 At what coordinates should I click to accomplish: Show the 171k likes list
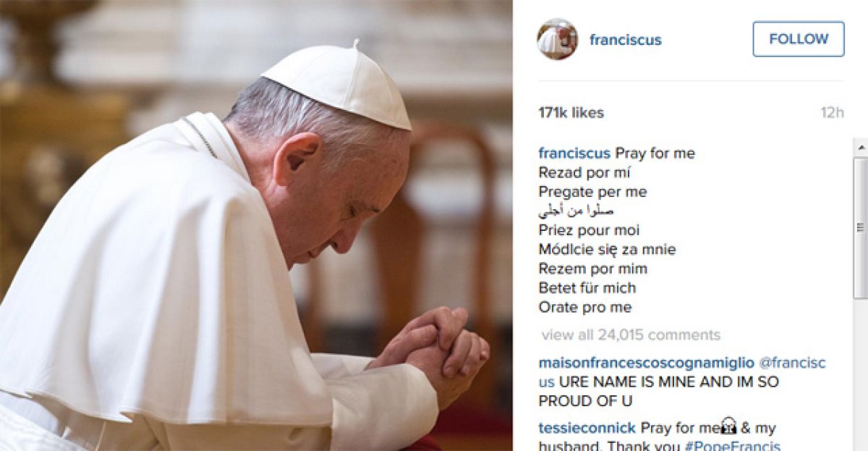[x=571, y=113]
